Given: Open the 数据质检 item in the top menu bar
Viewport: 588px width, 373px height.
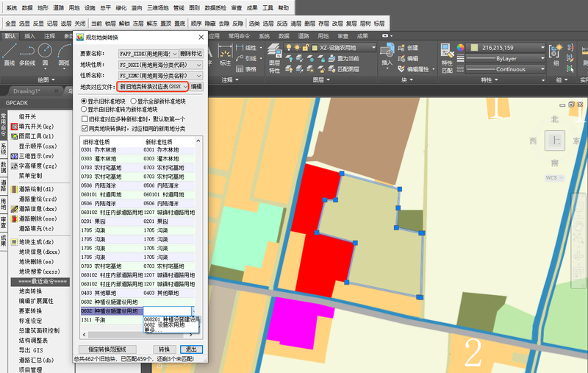Looking at the screenshot, I should (215, 7).
